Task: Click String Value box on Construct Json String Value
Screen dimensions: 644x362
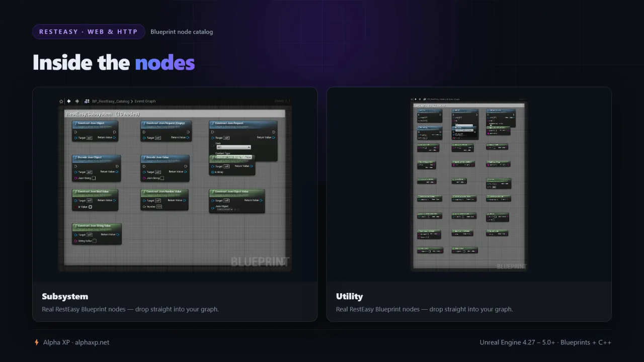Action: point(94,241)
